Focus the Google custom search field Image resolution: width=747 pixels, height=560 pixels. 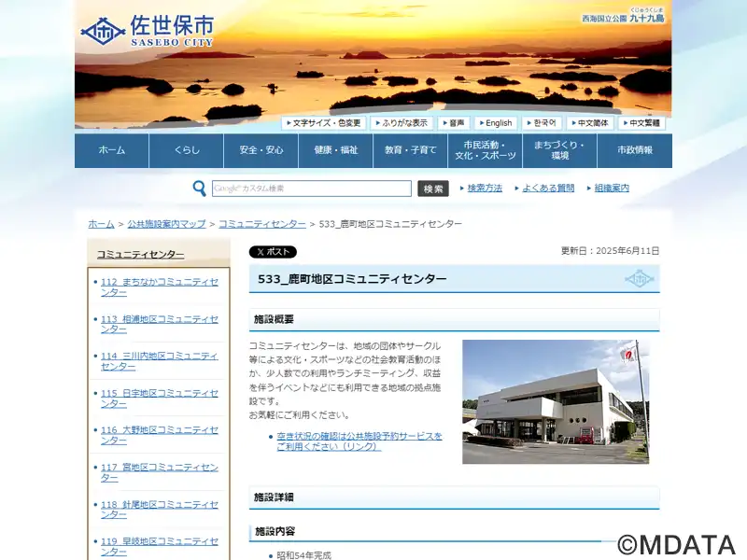pyautogui.click(x=312, y=189)
